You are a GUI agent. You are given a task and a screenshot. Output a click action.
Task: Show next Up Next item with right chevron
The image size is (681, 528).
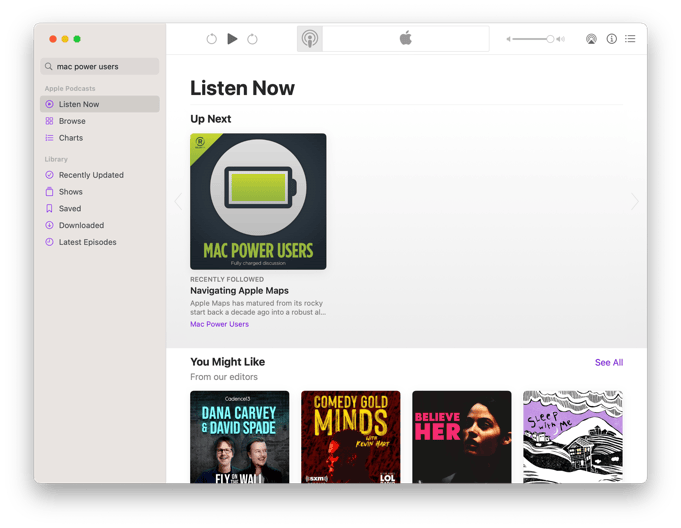635,201
